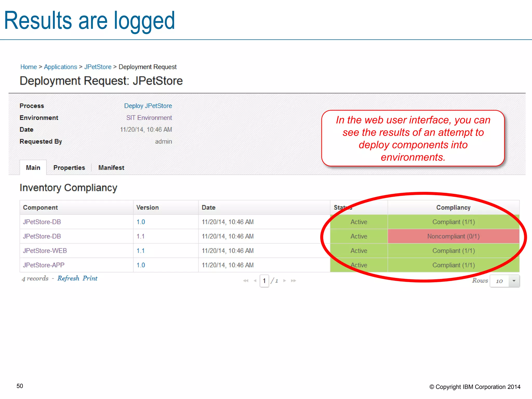532x399 pixels.
Task: Open the JPetStore-WEB component link
Action: (x=45, y=251)
